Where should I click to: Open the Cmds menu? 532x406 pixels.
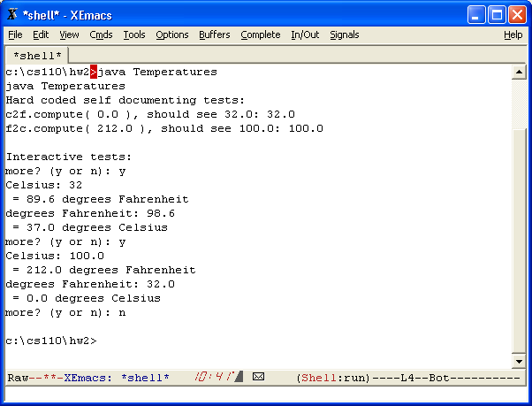point(101,34)
